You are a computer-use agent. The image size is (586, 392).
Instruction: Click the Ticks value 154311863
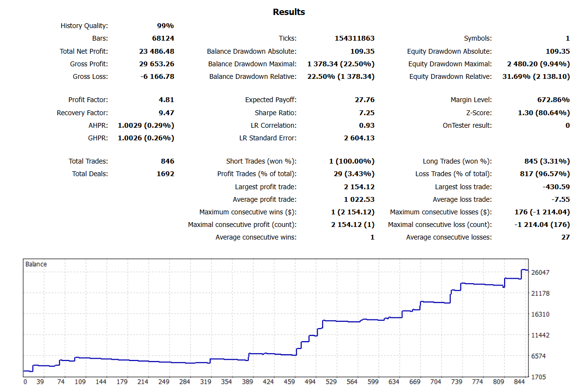click(x=355, y=39)
